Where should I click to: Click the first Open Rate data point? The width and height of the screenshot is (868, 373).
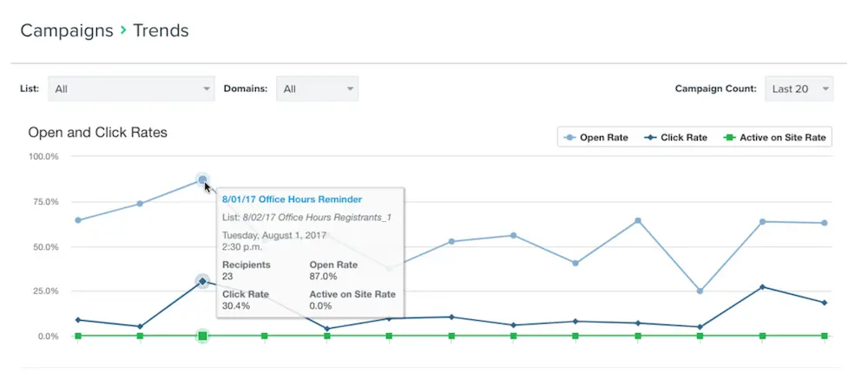(x=78, y=220)
